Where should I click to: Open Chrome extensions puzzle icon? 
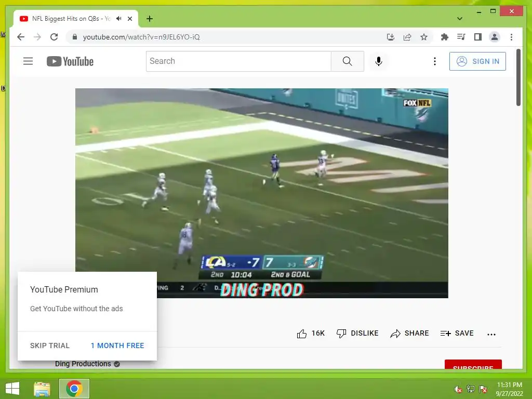click(x=445, y=37)
